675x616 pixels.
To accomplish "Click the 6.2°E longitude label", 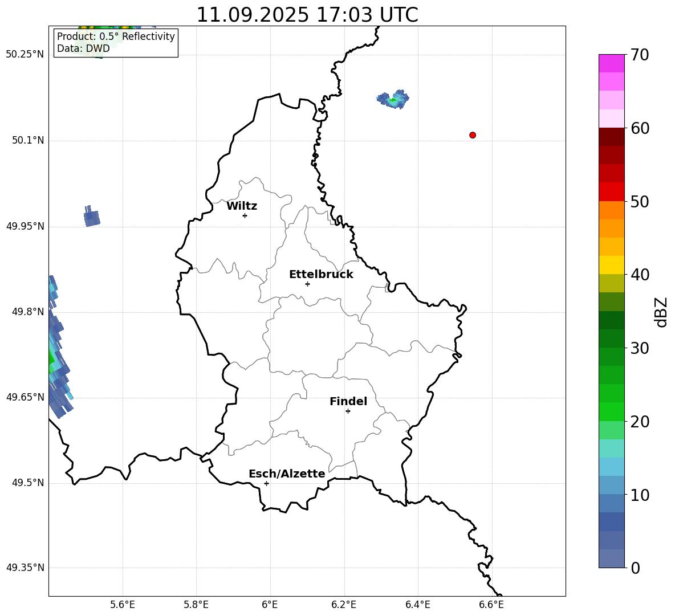I will point(344,605).
